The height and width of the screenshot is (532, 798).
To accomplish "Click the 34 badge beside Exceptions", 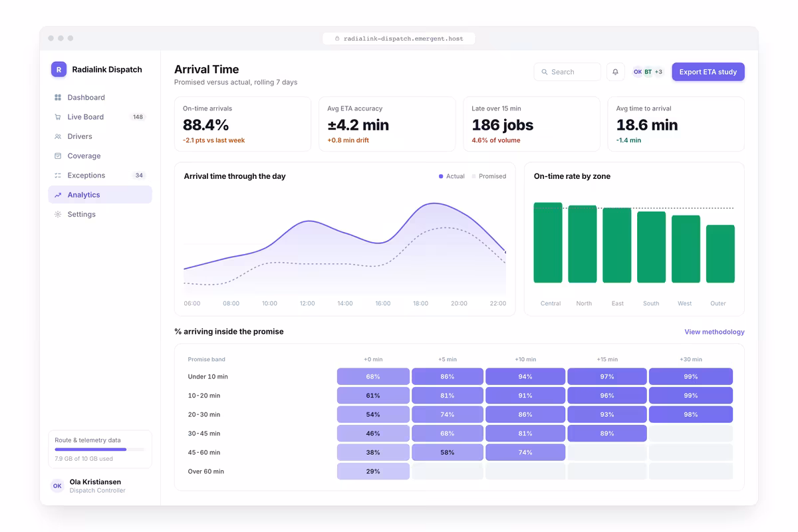I will point(139,176).
